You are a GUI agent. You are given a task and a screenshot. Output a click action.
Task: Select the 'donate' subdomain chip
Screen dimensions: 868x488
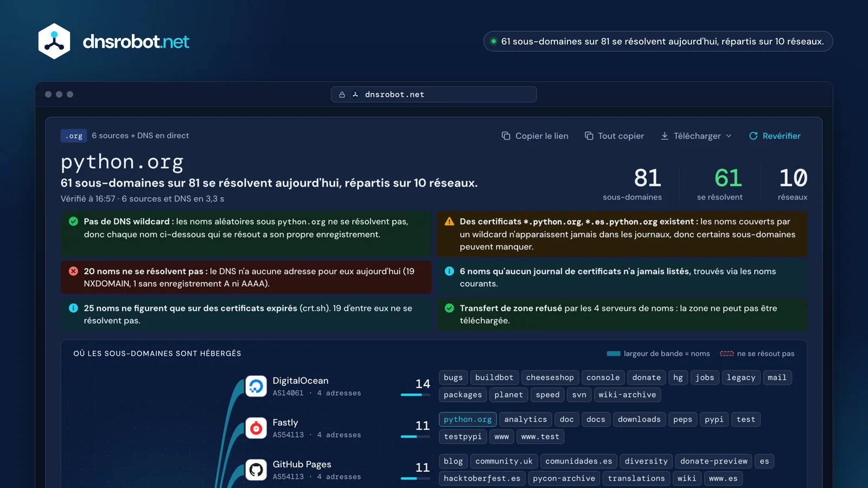(x=647, y=377)
